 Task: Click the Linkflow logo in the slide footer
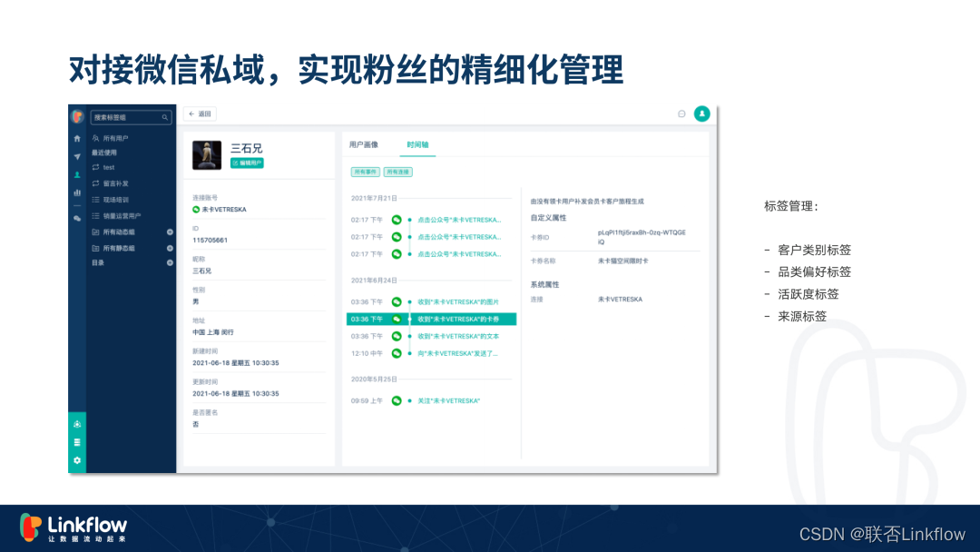[x=73, y=528]
